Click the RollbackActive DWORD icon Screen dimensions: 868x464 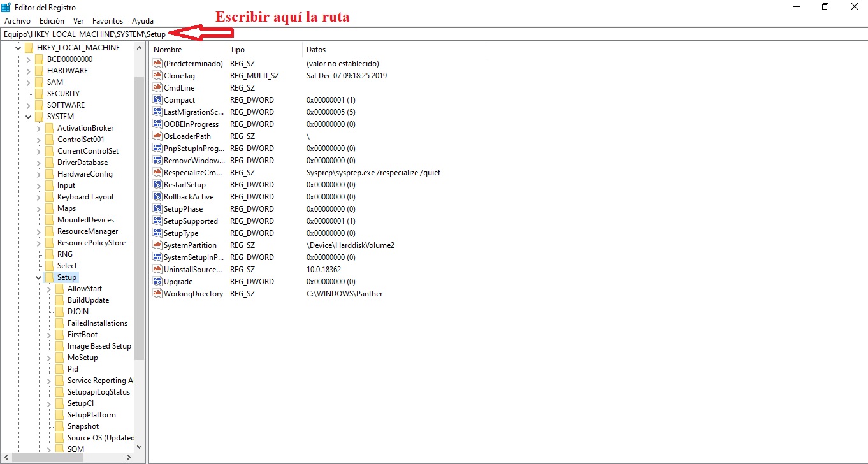(x=157, y=196)
